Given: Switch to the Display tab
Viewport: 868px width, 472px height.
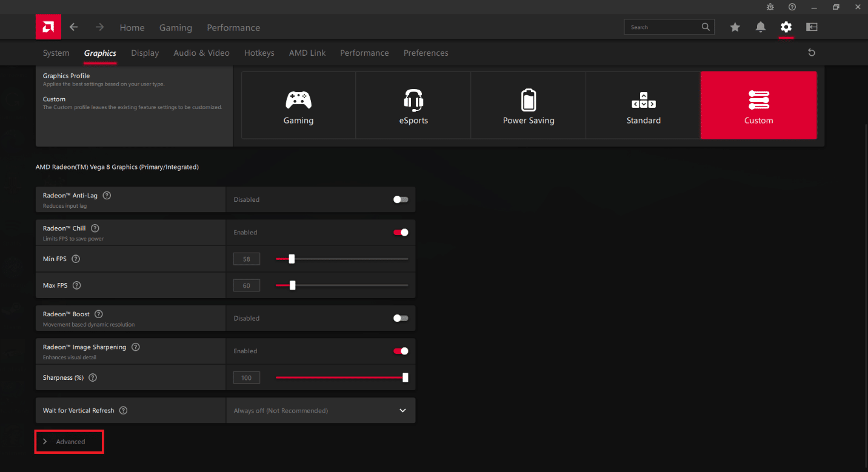Looking at the screenshot, I should point(145,53).
